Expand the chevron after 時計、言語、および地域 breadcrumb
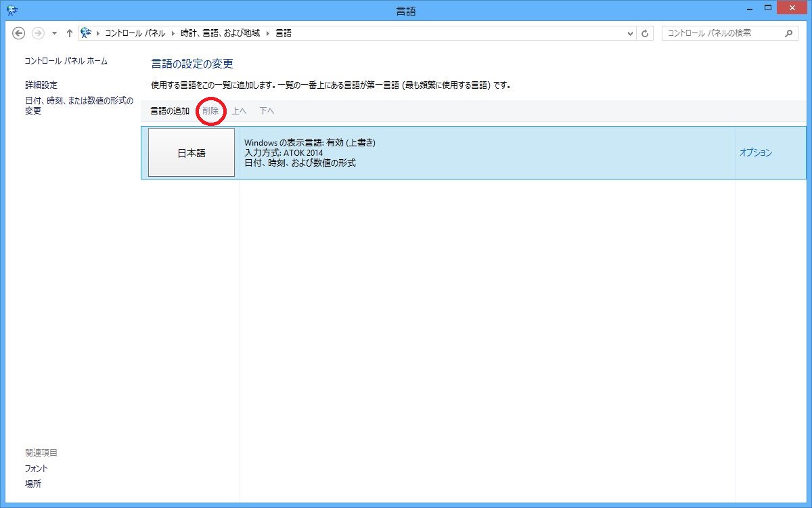The width and height of the screenshot is (812, 508). [x=268, y=33]
